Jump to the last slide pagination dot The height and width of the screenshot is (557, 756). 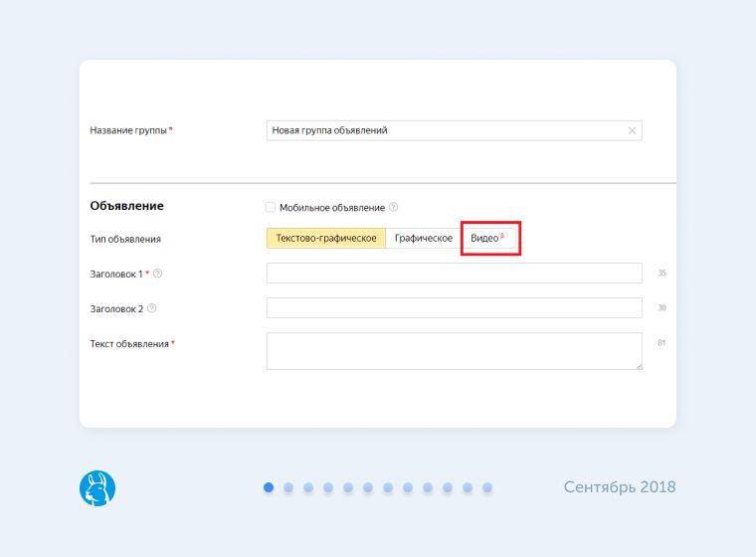(x=487, y=487)
